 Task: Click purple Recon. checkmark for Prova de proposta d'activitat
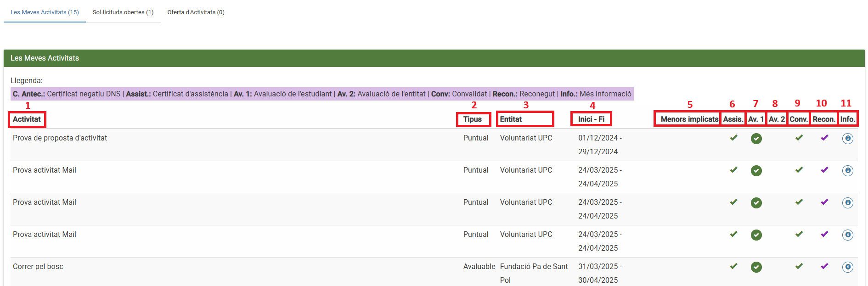(x=824, y=138)
